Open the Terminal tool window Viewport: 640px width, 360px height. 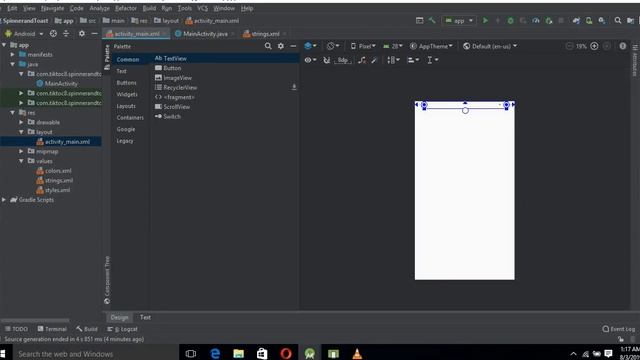point(52,329)
